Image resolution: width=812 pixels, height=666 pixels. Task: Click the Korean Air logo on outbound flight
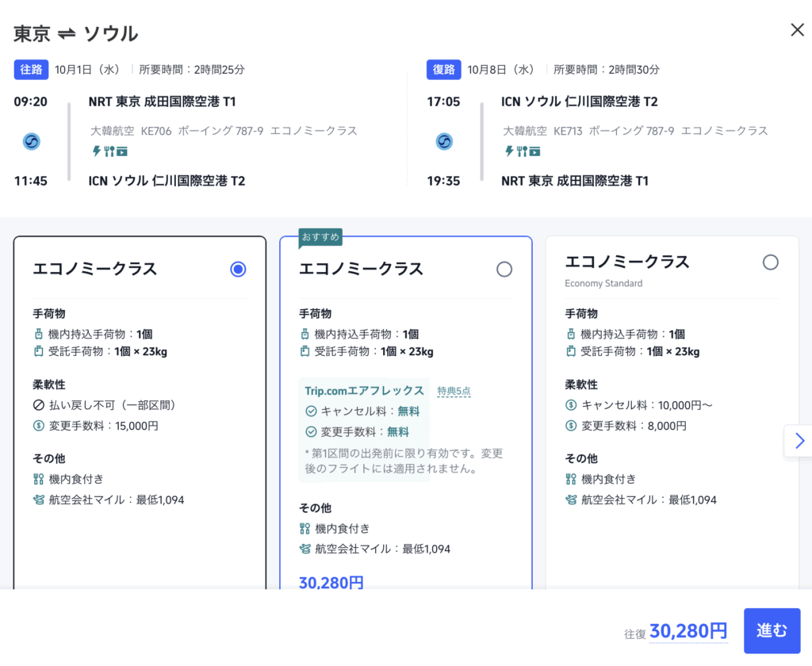32,142
